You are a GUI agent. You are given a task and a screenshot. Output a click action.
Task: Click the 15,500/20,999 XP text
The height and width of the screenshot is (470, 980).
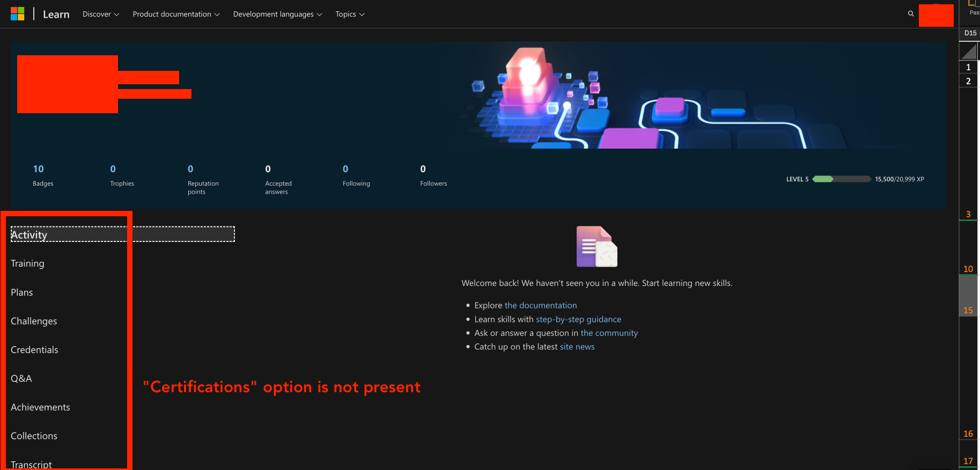[x=900, y=179]
